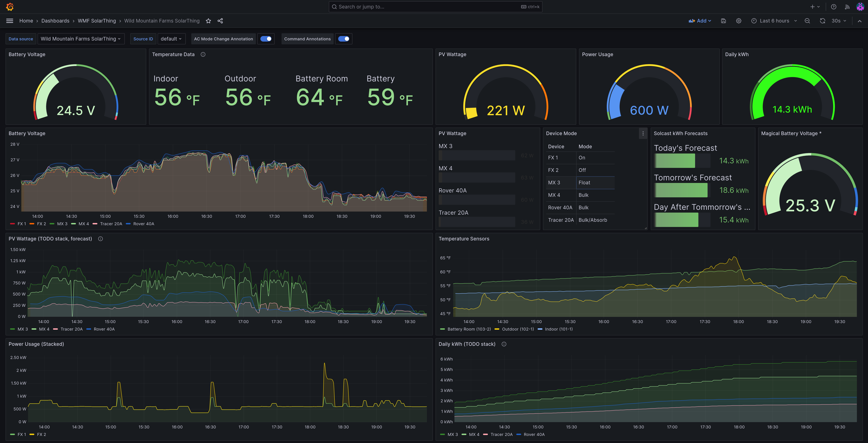Image resolution: width=868 pixels, height=443 pixels.
Task: Open dashboard settings gear icon
Action: click(738, 21)
